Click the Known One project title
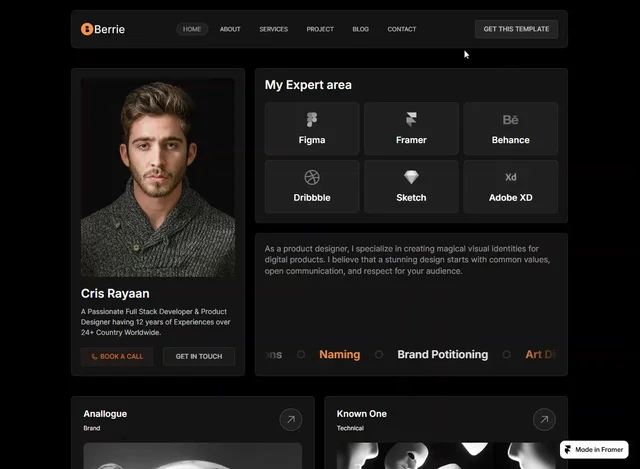 (x=362, y=414)
